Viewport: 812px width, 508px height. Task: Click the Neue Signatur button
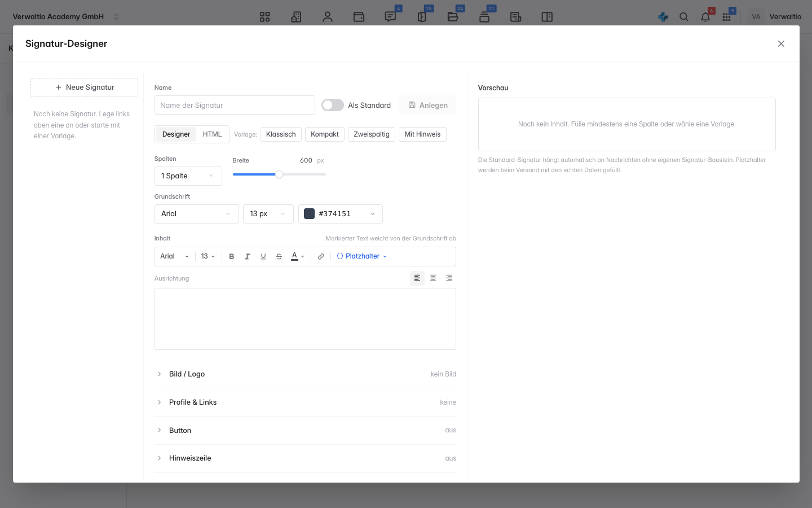point(84,87)
